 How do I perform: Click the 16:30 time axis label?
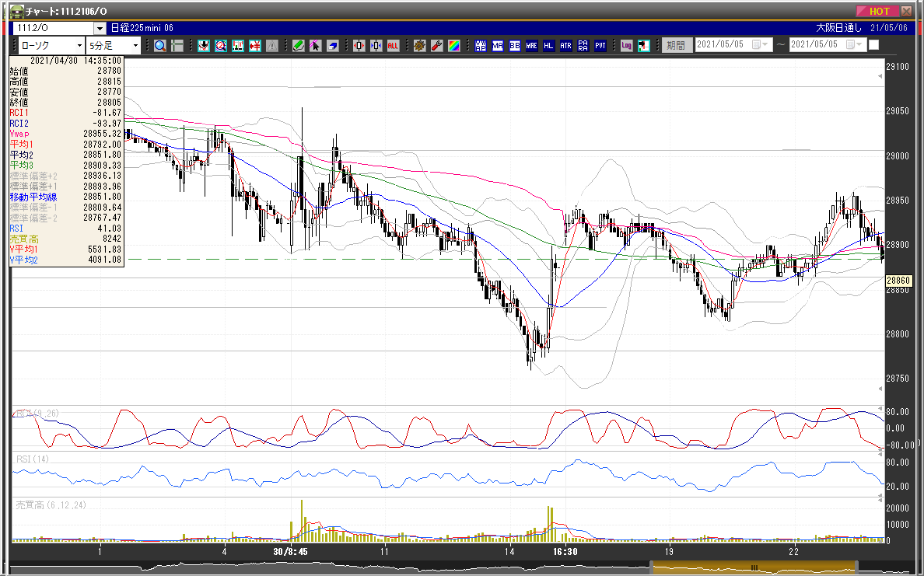(565, 551)
